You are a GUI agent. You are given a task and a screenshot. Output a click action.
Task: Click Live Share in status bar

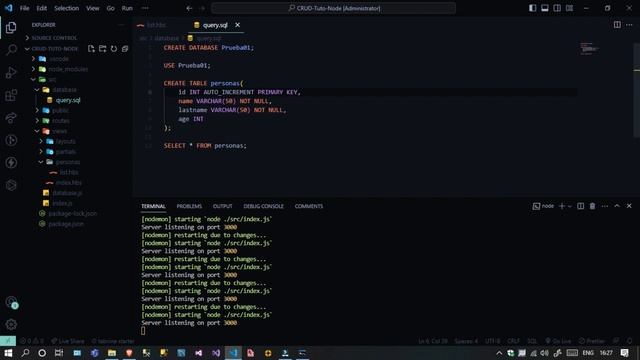(x=68, y=341)
